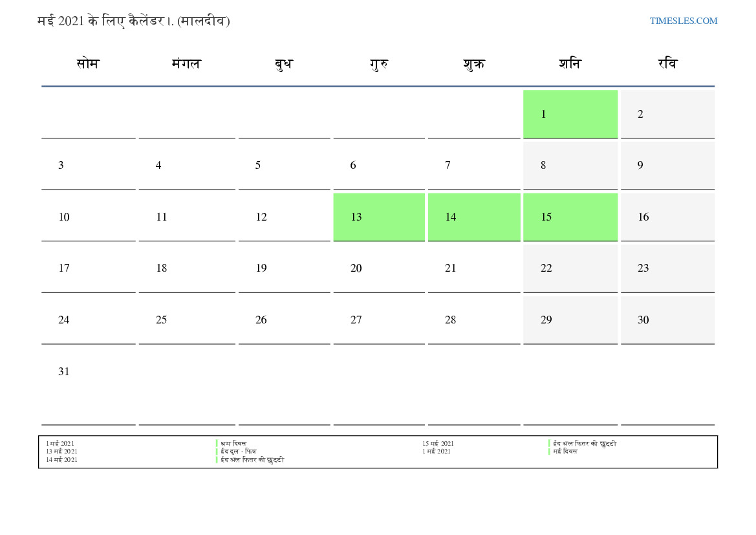Screen dimensions: 756x535
Task: Click legend entry '14 मई 2021'
Action: click(61, 460)
